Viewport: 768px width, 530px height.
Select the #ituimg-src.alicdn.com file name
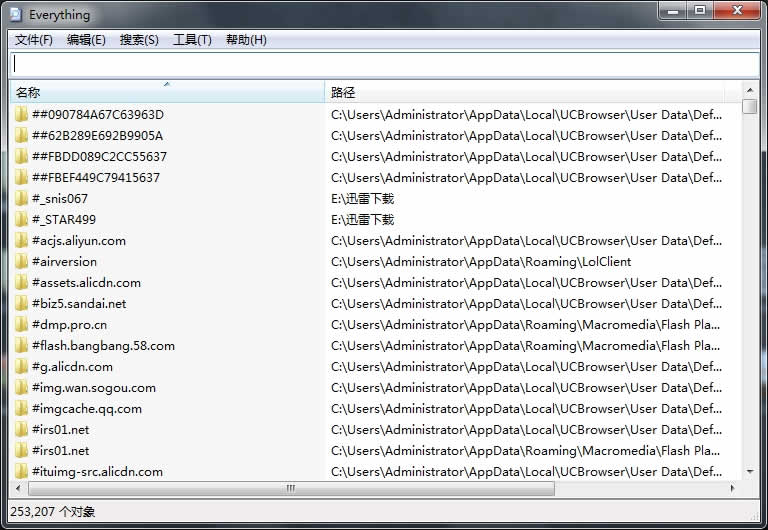[97, 472]
